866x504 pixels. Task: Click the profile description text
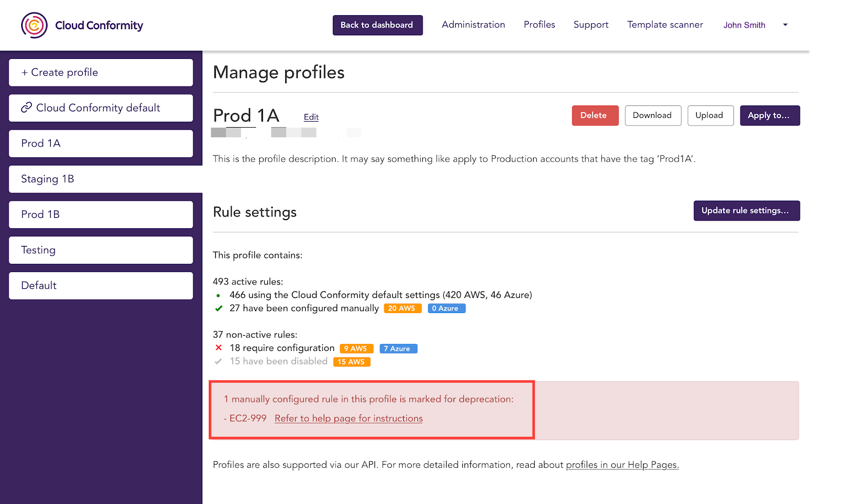pos(454,159)
